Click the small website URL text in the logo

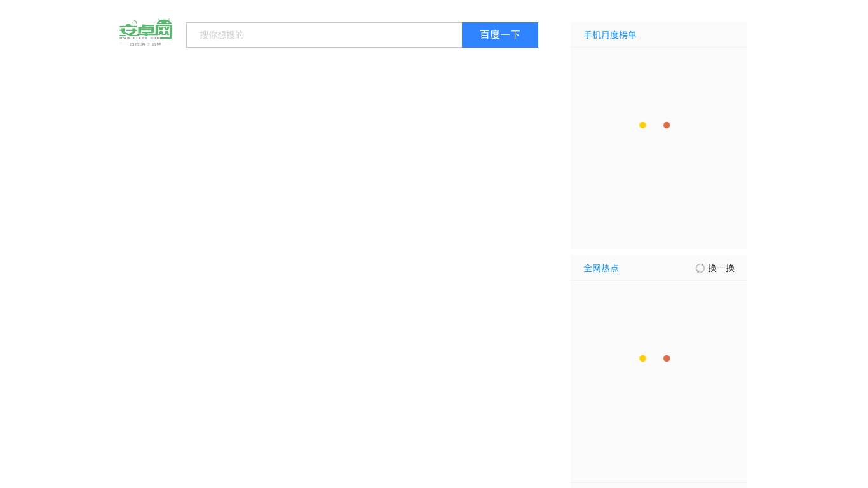coord(136,38)
